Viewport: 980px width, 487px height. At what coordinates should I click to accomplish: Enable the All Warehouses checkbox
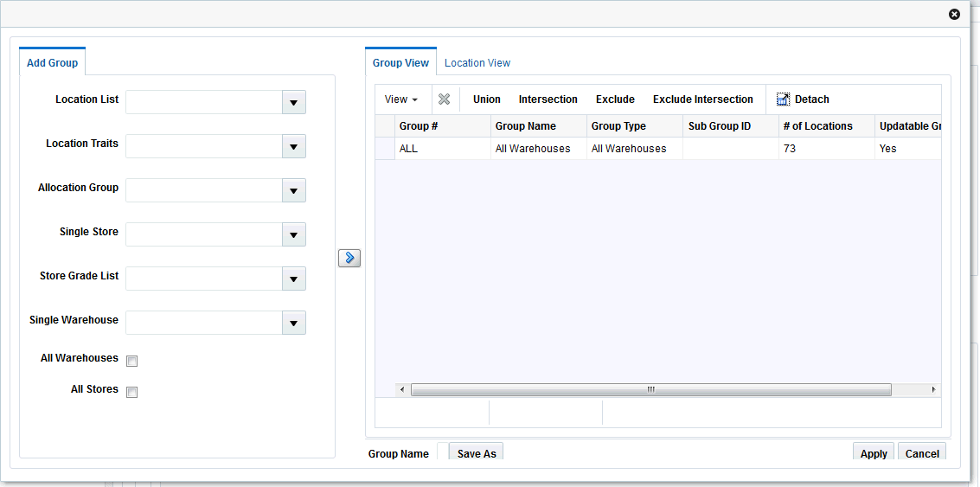131,361
